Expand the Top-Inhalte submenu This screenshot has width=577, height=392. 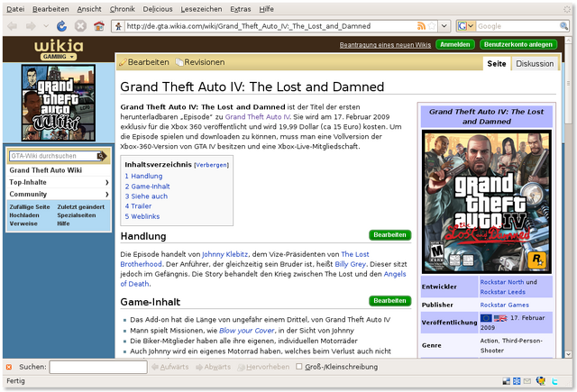106,182
